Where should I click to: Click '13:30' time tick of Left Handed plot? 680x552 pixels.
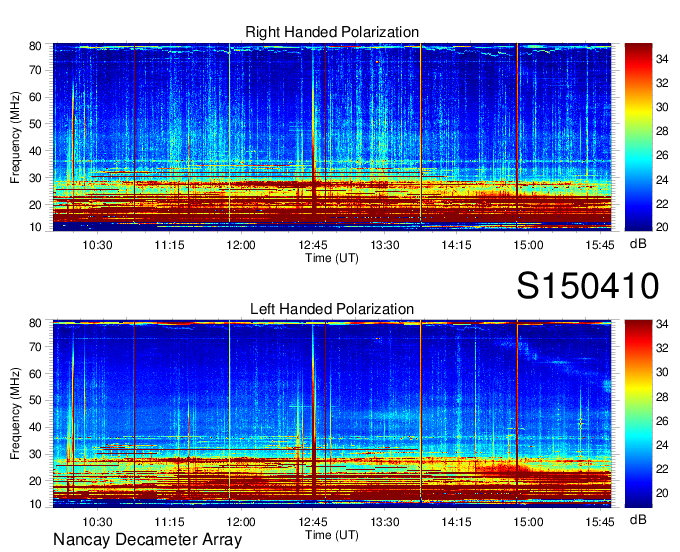tap(385, 522)
